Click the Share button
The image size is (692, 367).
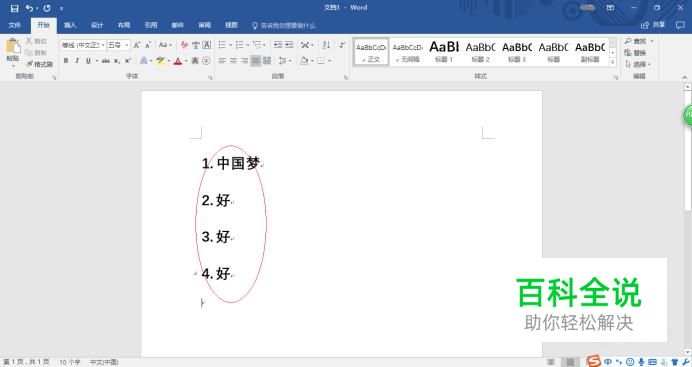click(x=653, y=25)
